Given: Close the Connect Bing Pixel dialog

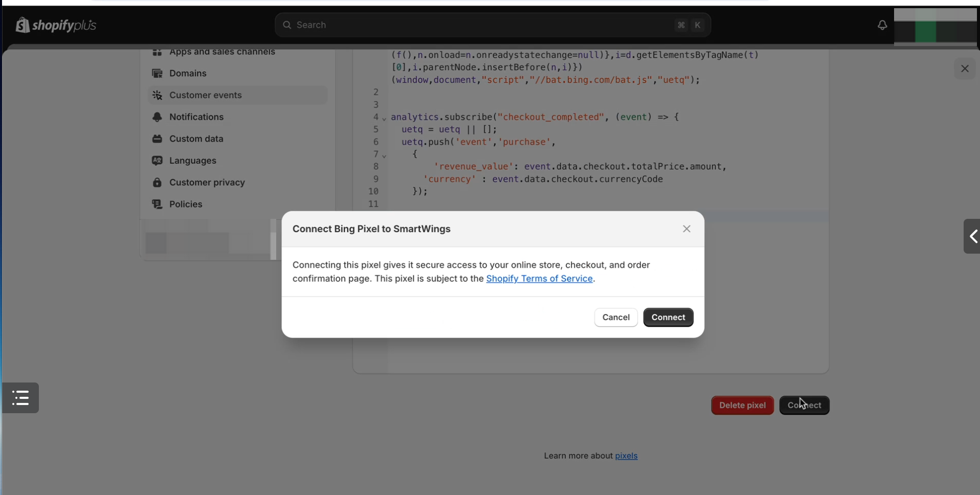Looking at the screenshot, I should (x=686, y=229).
